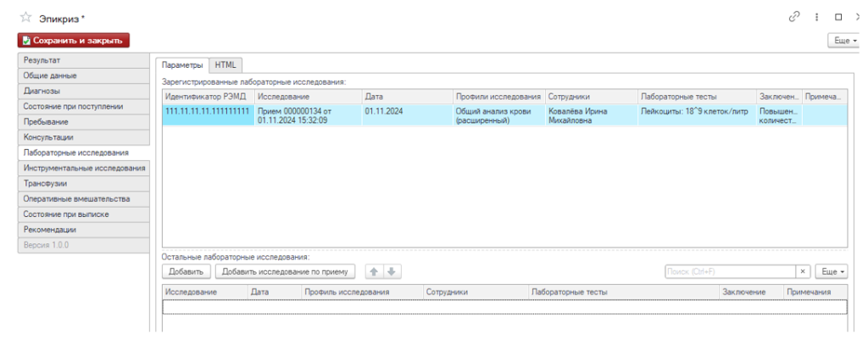Select cell Ковалёва Ирина Михайловна
868x339 pixels.
pyautogui.click(x=591, y=115)
